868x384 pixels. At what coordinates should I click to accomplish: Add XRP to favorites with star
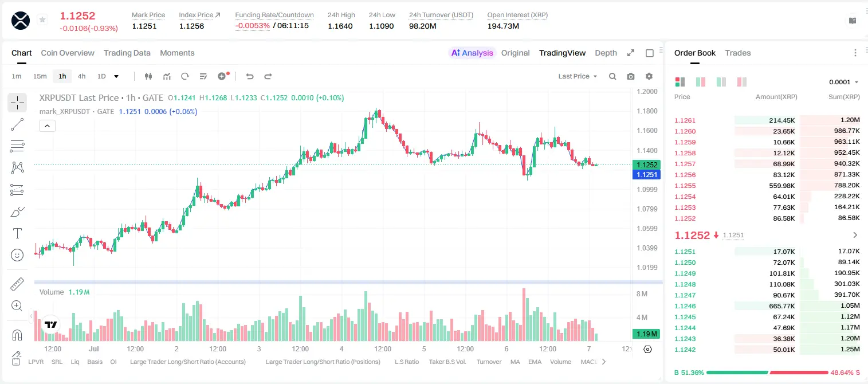42,20
